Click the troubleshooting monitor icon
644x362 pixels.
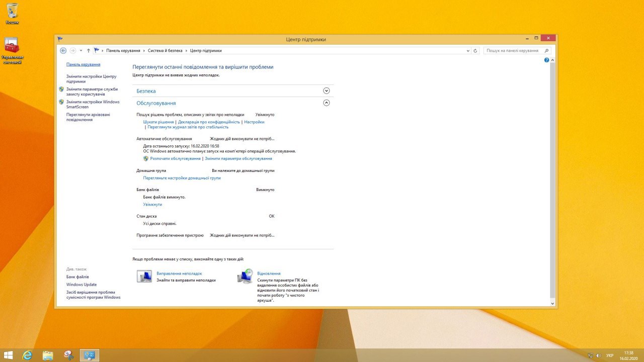144,276
